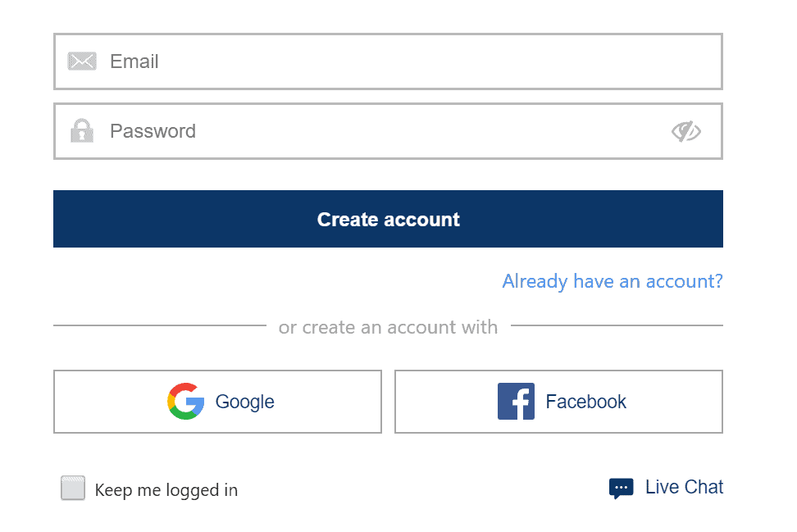Enable the Keep me logged in checkbox
The width and height of the screenshot is (797, 532).
[73, 489]
